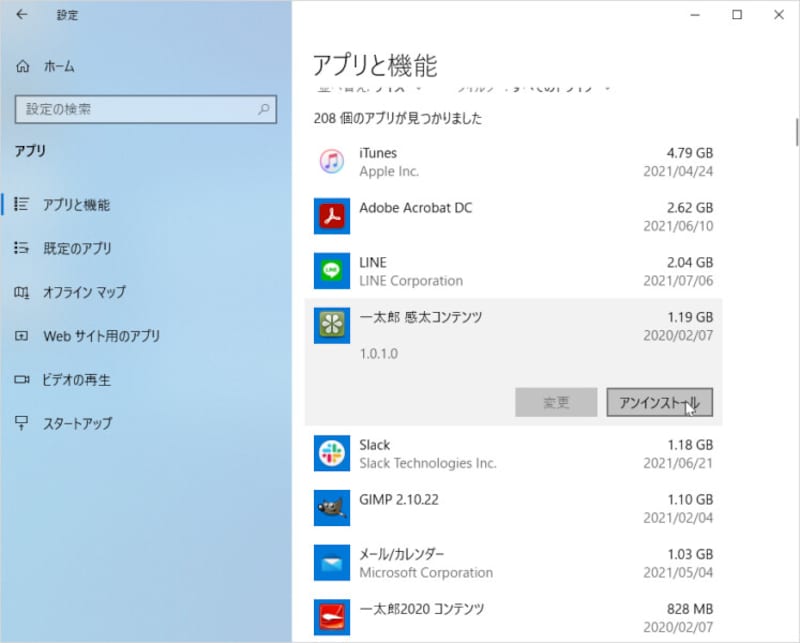This screenshot has width=800, height=643.
Task: Click the Slack app icon
Action: click(331, 453)
